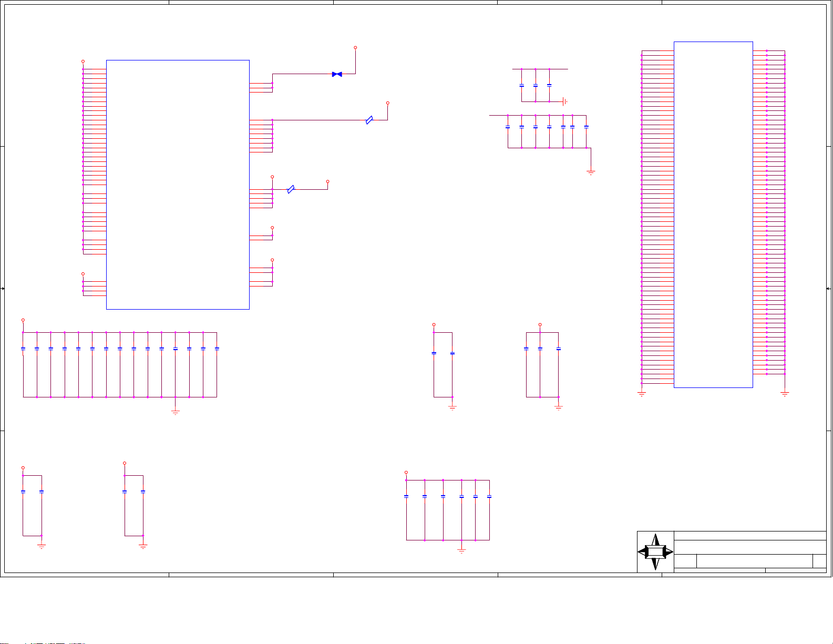This screenshot has height=644, width=833.
Task: Select the tall connector block on right
Action: click(x=713, y=214)
